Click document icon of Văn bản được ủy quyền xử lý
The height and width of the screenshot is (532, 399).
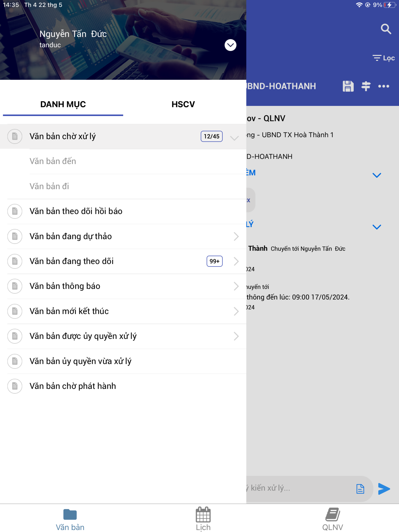pyautogui.click(x=15, y=336)
